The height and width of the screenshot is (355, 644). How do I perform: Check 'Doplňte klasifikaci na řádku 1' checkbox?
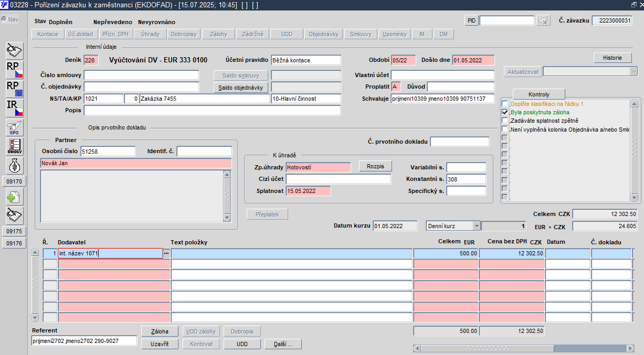click(505, 104)
